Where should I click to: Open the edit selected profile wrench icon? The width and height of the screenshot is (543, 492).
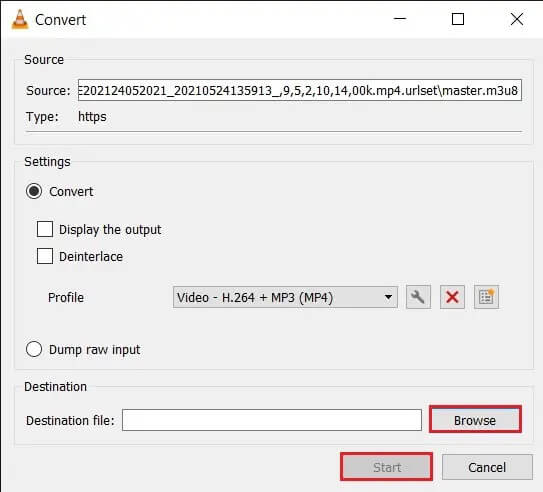click(418, 297)
